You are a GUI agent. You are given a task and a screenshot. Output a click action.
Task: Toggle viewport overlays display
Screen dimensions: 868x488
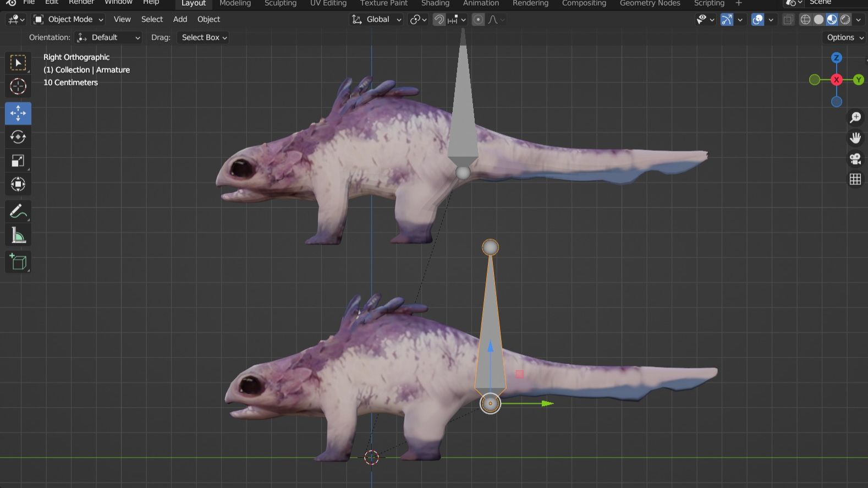(757, 20)
